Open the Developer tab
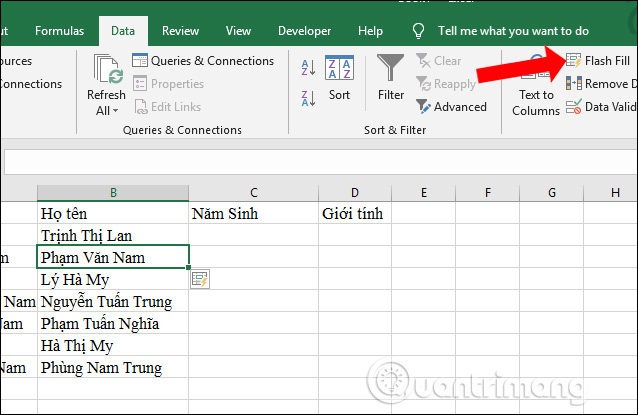Image resolution: width=638 pixels, height=415 pixels. (x=304, y=31)
